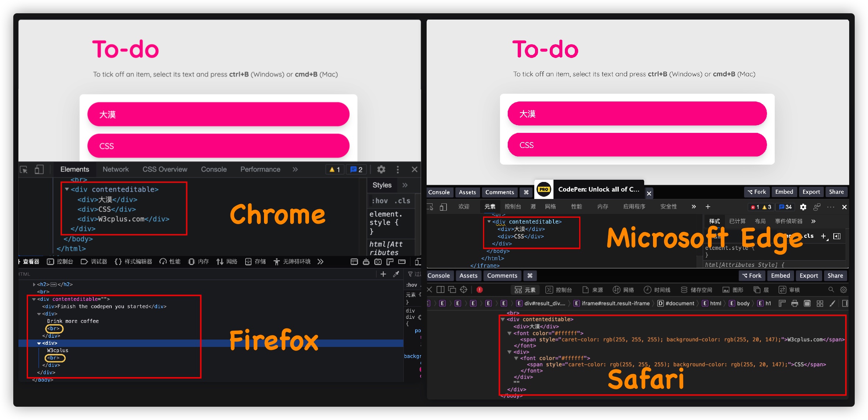Screen dimensions: 868x420
Task: Open Safari 时间线 timelines tab
Action: coord(657,290)
